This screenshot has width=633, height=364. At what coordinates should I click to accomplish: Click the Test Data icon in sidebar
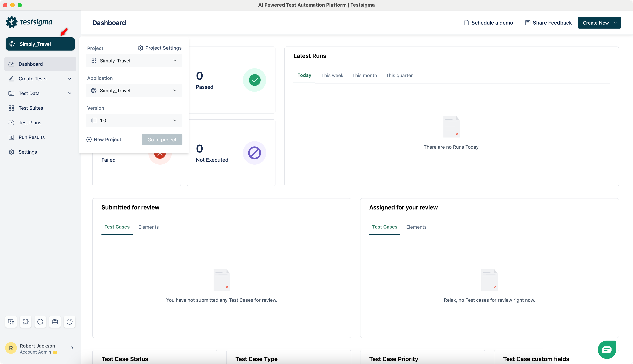[x=11, y=93]
